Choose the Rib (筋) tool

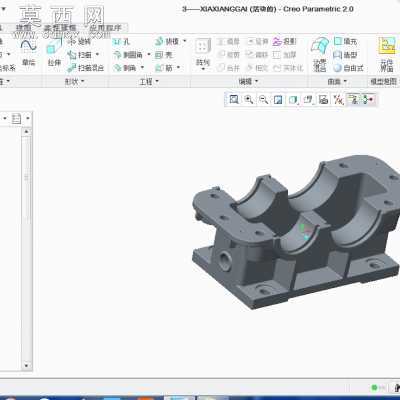[164, 68]
